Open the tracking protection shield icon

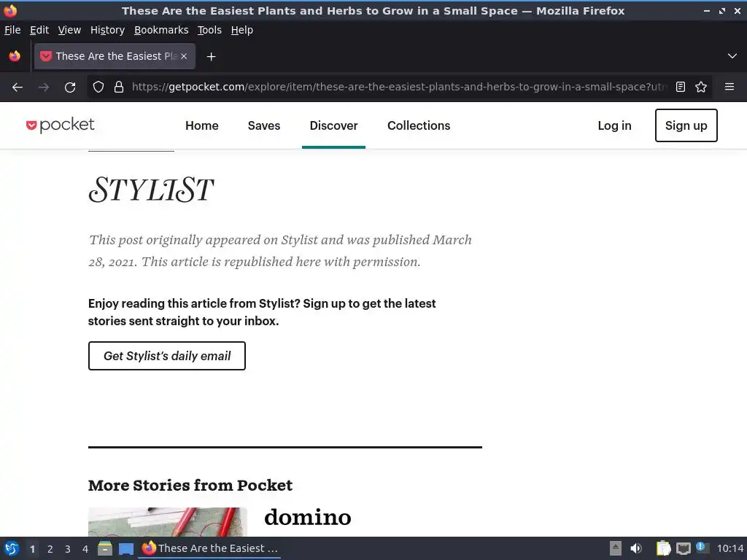[x=98, y=87]
